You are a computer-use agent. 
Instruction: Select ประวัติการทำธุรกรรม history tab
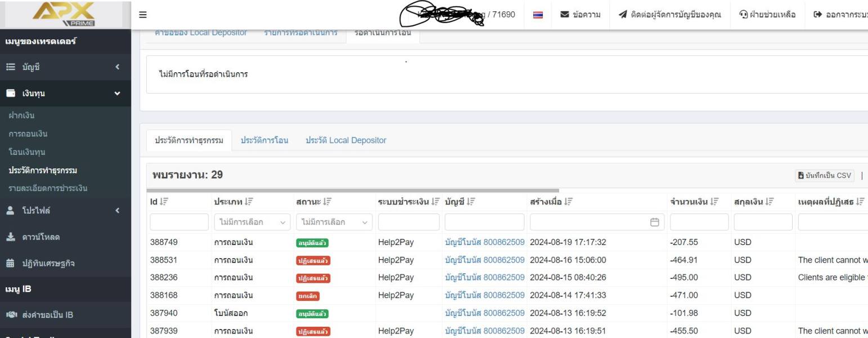click(x=189, y=141)
